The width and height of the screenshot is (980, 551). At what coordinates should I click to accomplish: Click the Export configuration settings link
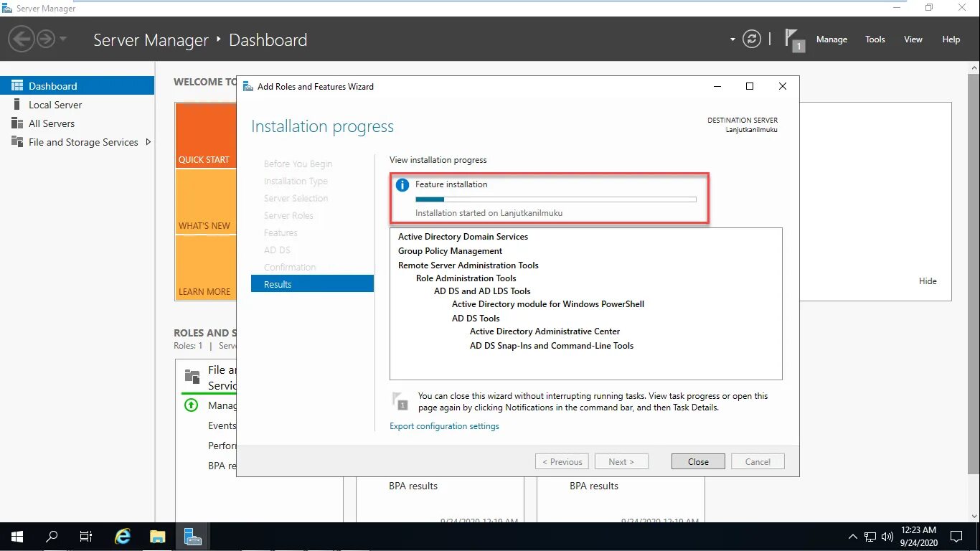click(x=444, y=426)
